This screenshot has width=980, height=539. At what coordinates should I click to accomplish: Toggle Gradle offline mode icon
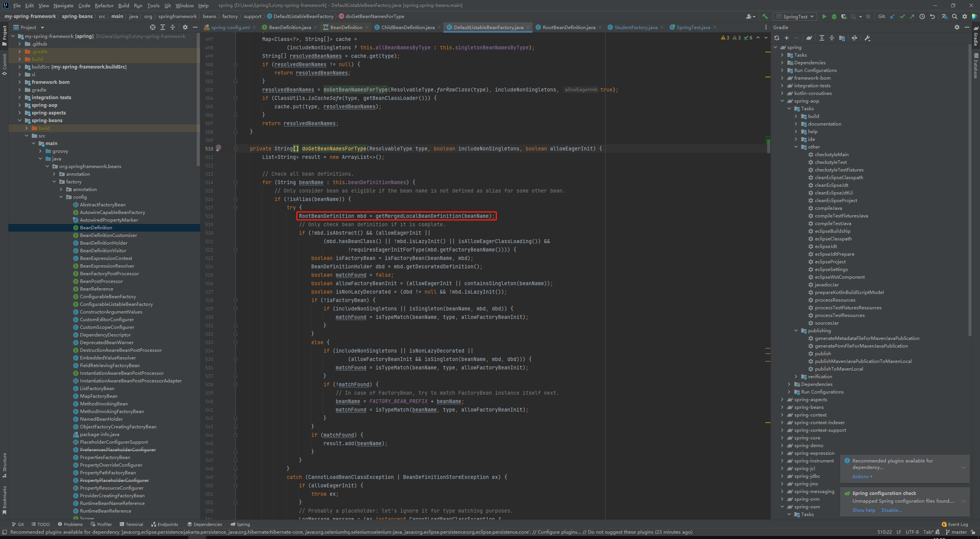tap(854, 38)
